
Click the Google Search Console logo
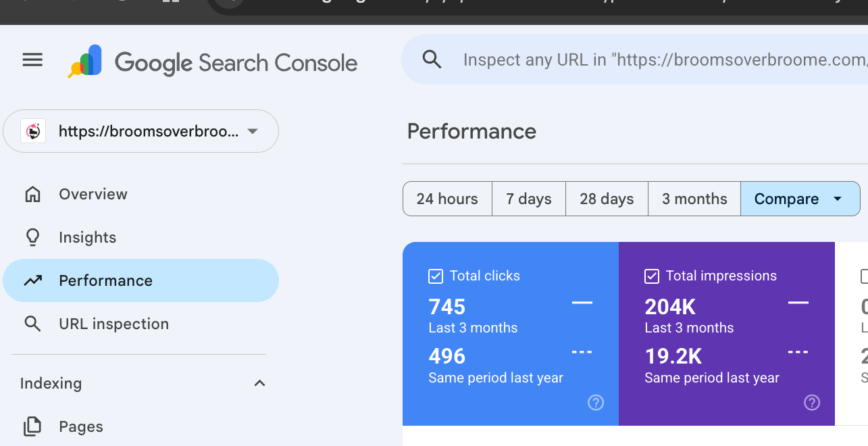coord(213,62)
